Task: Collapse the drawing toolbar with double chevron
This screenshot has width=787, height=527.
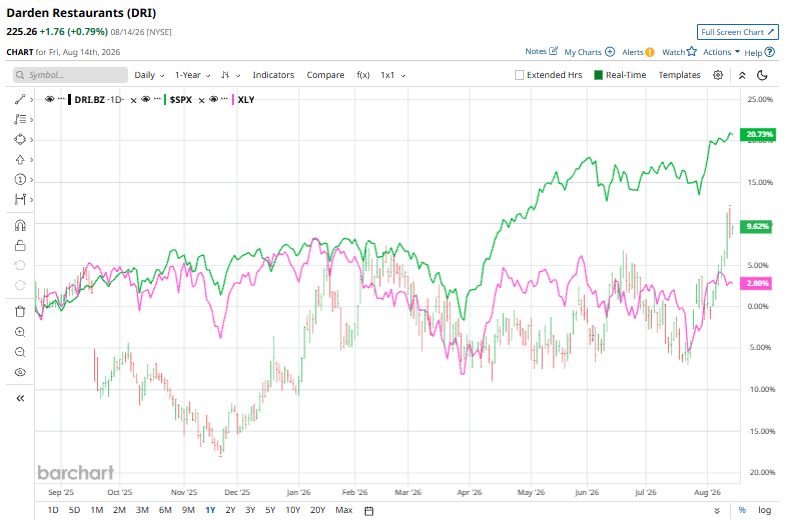Action: pos(20,398)
